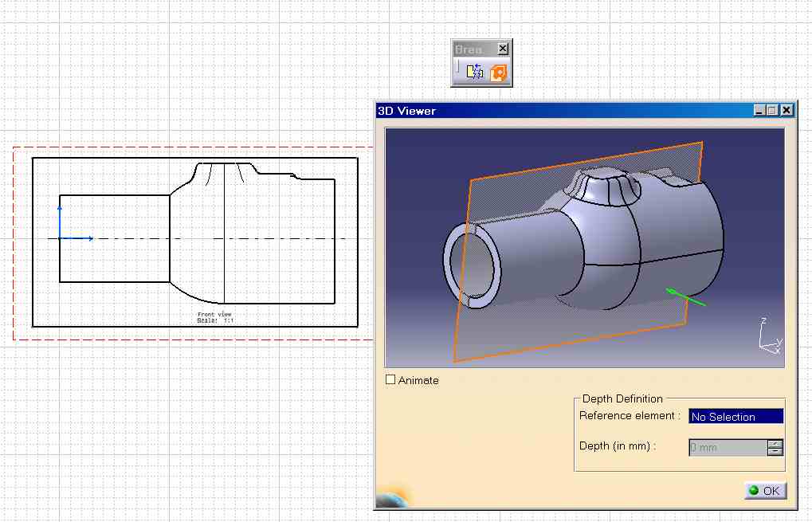This screenshot has width=812, height=522.
Task: Select the red dashed view frame border
Action: pyautogui.click(x=13, y=243)
